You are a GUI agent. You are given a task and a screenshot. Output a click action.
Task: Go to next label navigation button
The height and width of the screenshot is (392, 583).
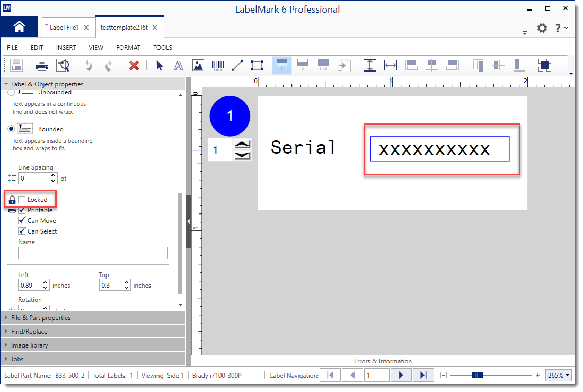(401, 375)
